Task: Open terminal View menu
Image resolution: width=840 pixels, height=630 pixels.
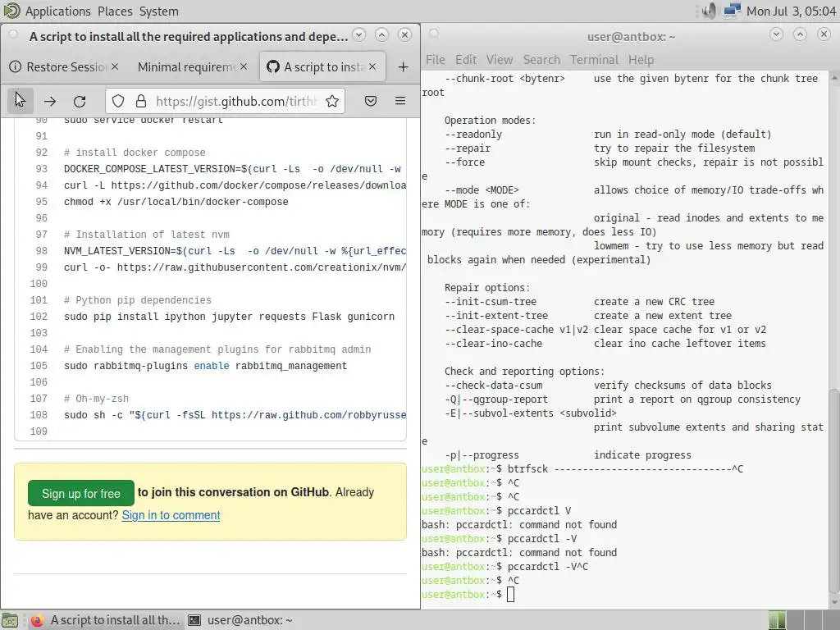Action: click(500, 59)
